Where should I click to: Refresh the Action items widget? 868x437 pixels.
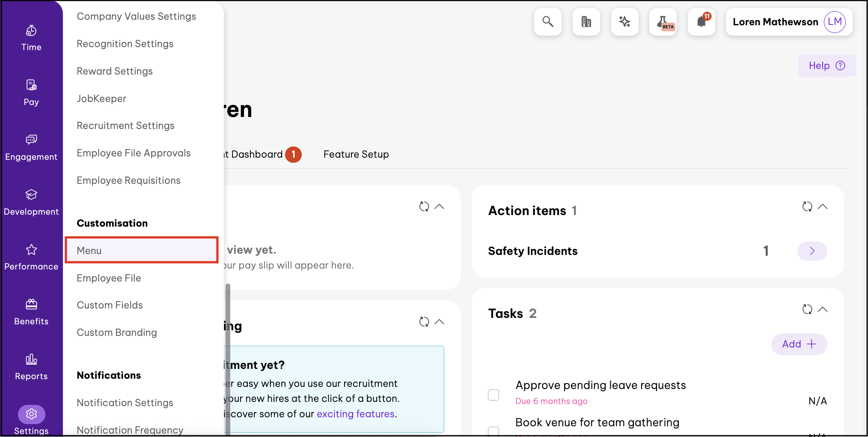coord(807,207)
